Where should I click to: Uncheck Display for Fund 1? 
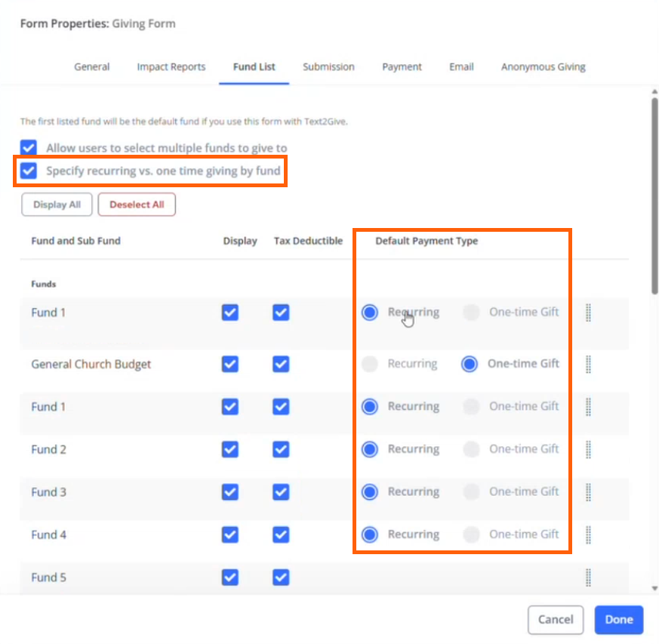(230, 313)
